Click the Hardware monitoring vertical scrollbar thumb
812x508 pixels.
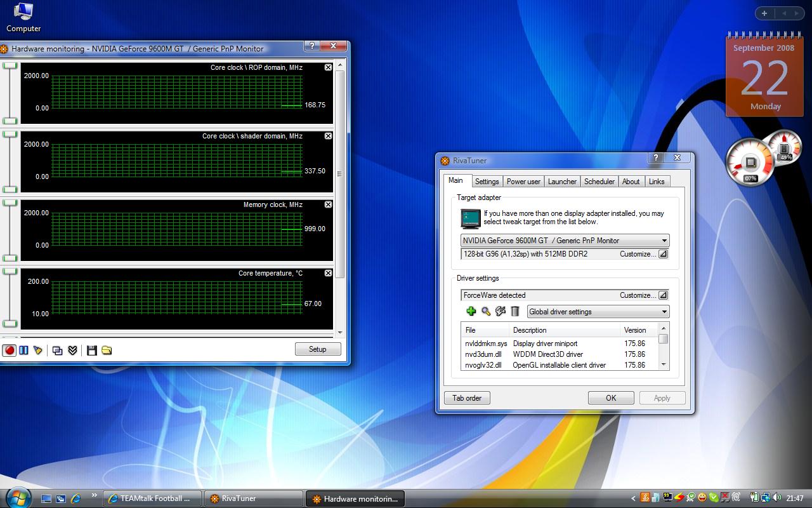(x=339, y=174)
